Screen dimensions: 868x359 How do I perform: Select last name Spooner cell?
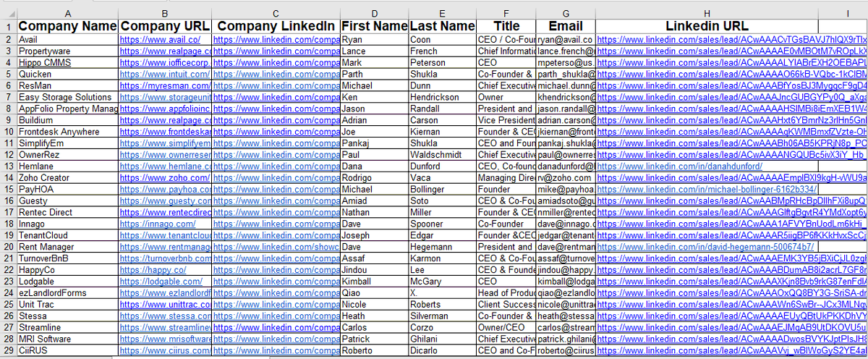(442, 224)
